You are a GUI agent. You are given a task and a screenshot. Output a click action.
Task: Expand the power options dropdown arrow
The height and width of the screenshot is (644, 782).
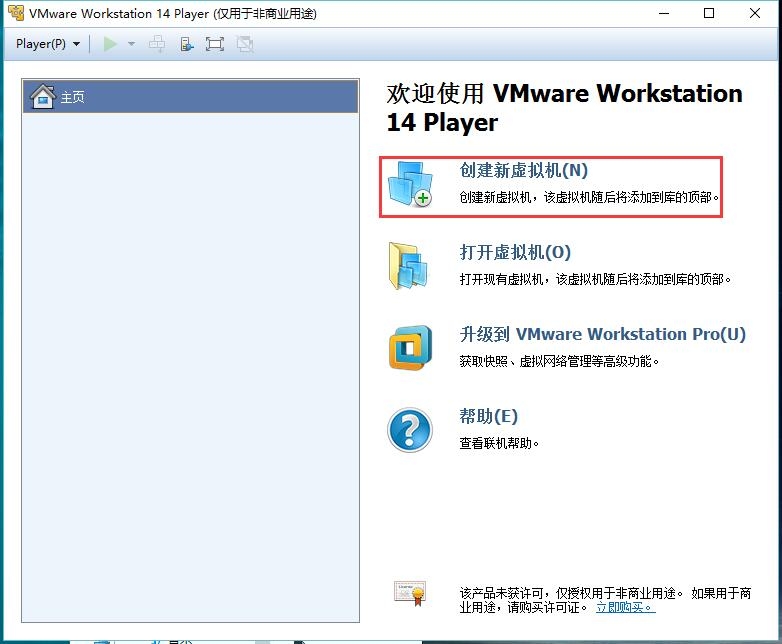click(x=131, y=44)
